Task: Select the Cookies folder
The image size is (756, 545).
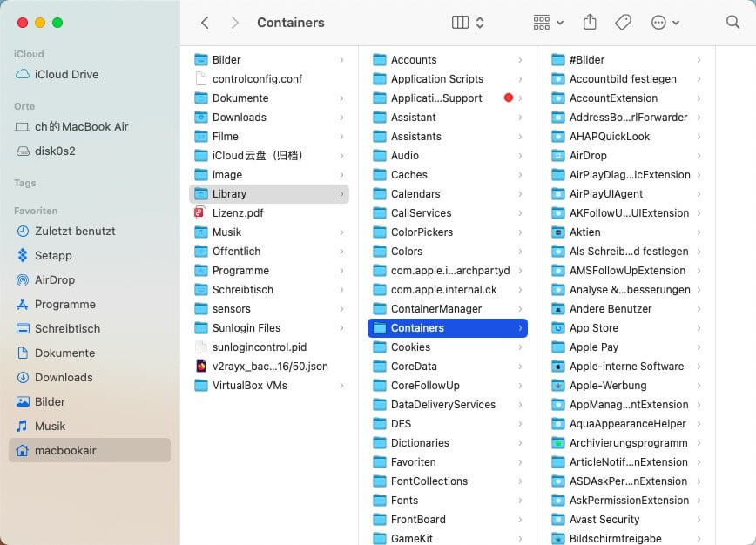Action: click(448, 347)
